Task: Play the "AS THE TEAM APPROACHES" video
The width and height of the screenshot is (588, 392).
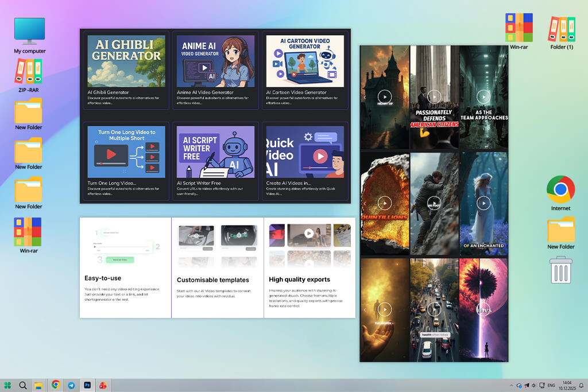Action: (483, 96)
